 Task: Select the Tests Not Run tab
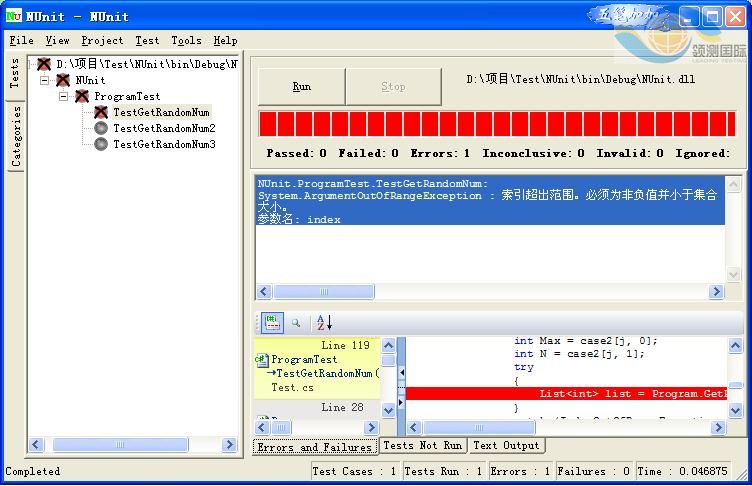[x=423, y=445]
